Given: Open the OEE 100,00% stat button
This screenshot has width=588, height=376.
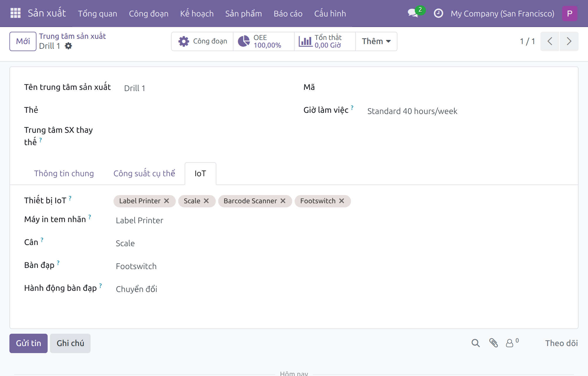Looking at the screenshot, I should [x=264, y=41].
